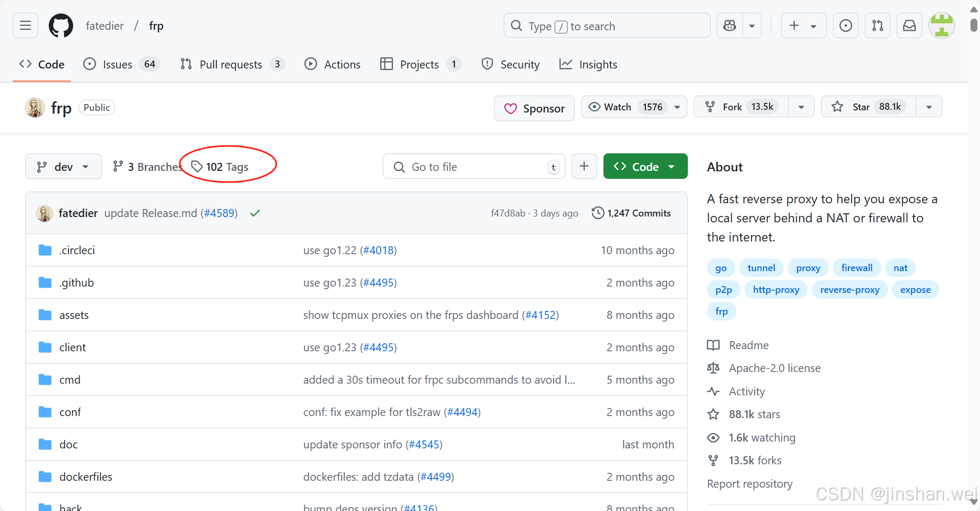Click the firewall topic tag
This screenshot has width=980, height=511.
[x=856, y=268]
